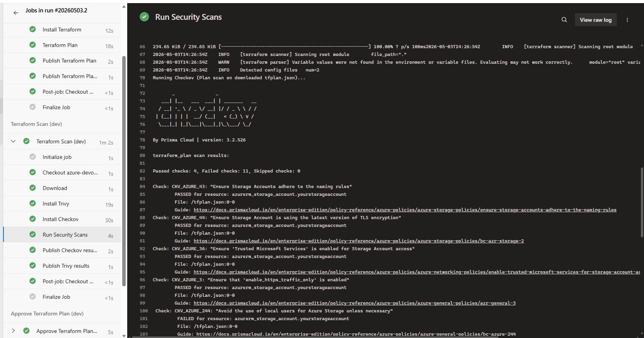
Task: Open the Publish Terraform Plan step (2s)
Action: click(62, 61)
